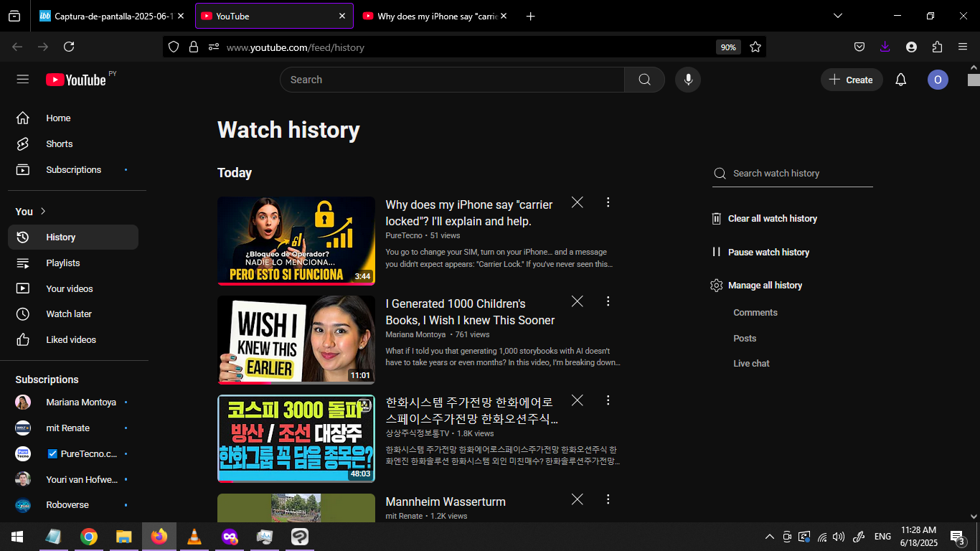The height and width of the screenshot is (551, 980).
Task: Open the Posts history link
Action: coord(745,339)
